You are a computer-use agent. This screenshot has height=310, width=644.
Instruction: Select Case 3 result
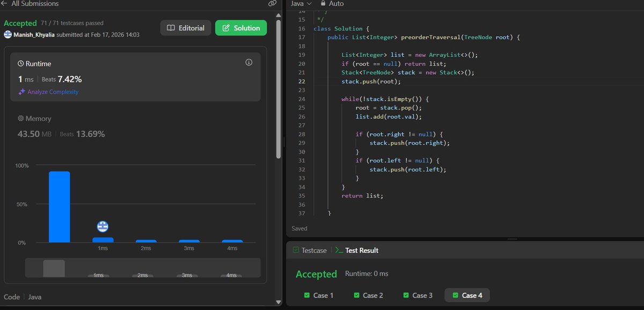(x=418, y=295)
